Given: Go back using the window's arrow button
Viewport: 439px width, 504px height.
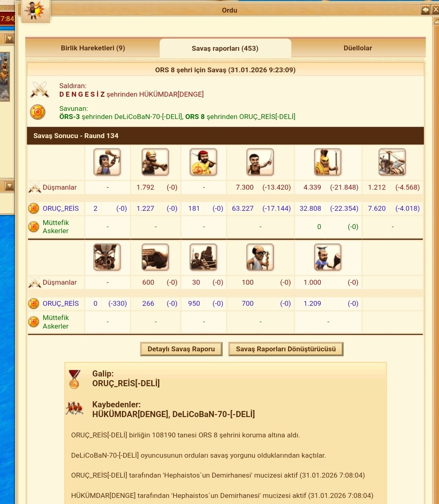Looking at the screenshot, I should (425, 10).
